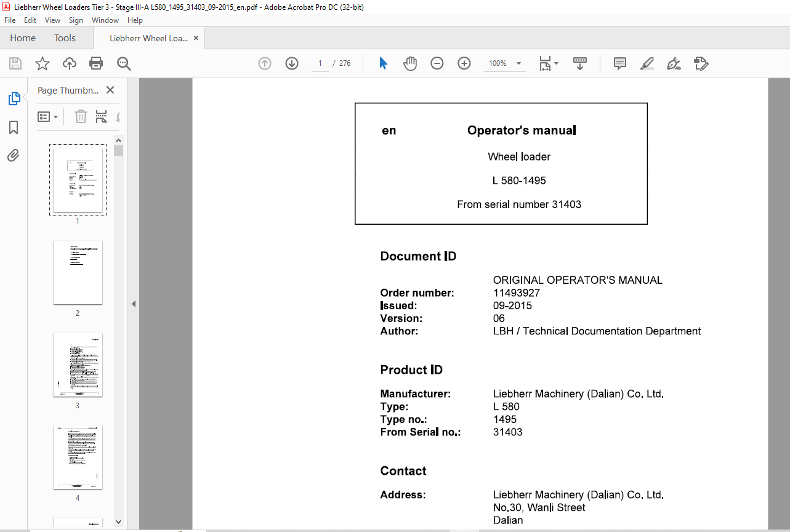Open the thumbnails options dropdown menu
This screenshot has width=790, height=532.
[48, 116]
